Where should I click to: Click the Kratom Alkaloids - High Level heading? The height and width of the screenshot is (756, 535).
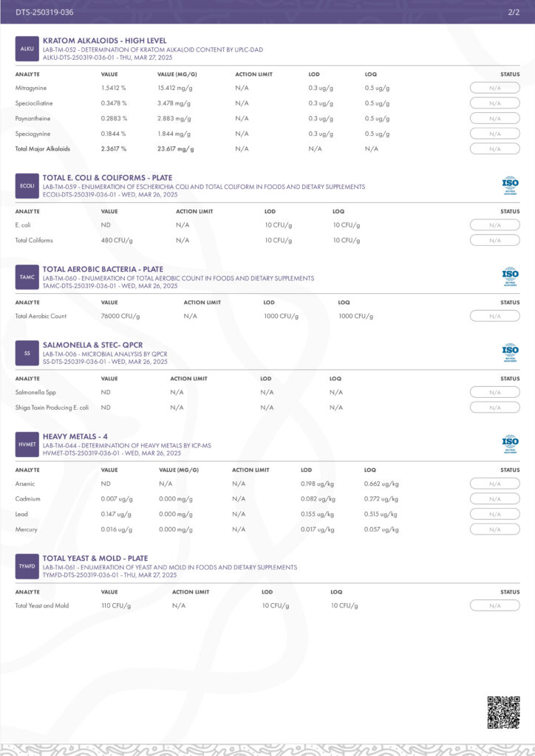coord(104,41)
